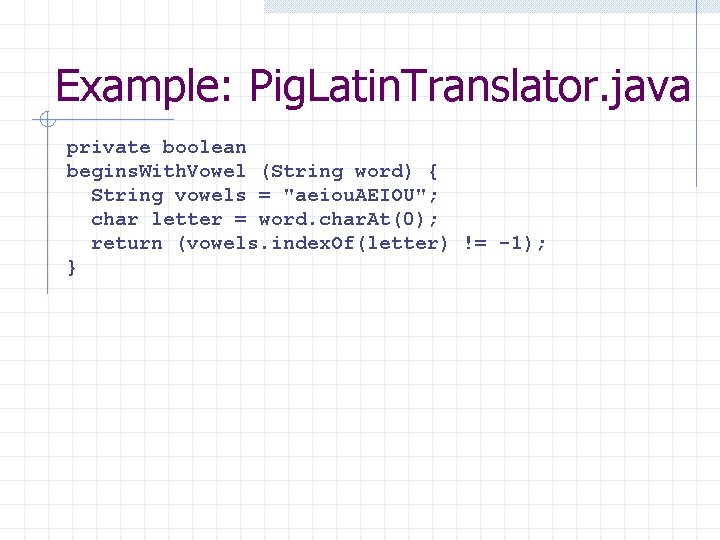
Task: Click the code line "private boolean"
Action: pyautogui.click(x=157, y=148)
